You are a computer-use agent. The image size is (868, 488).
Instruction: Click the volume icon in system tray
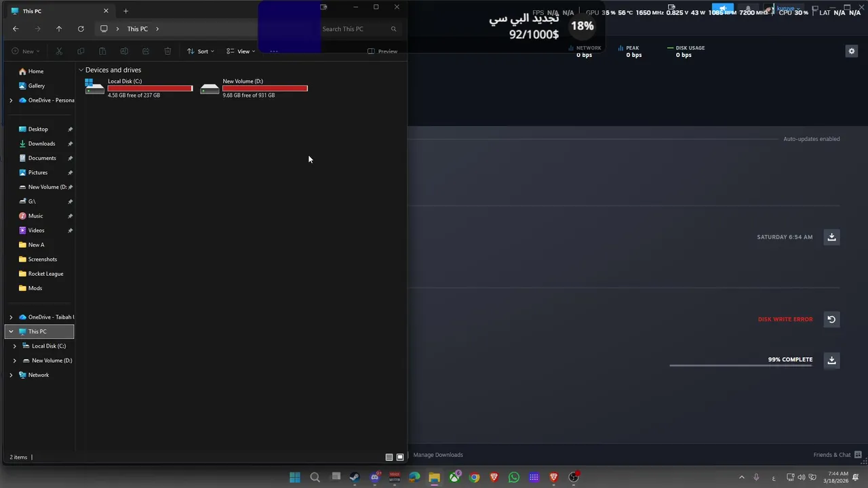click(x=802, y=477)
